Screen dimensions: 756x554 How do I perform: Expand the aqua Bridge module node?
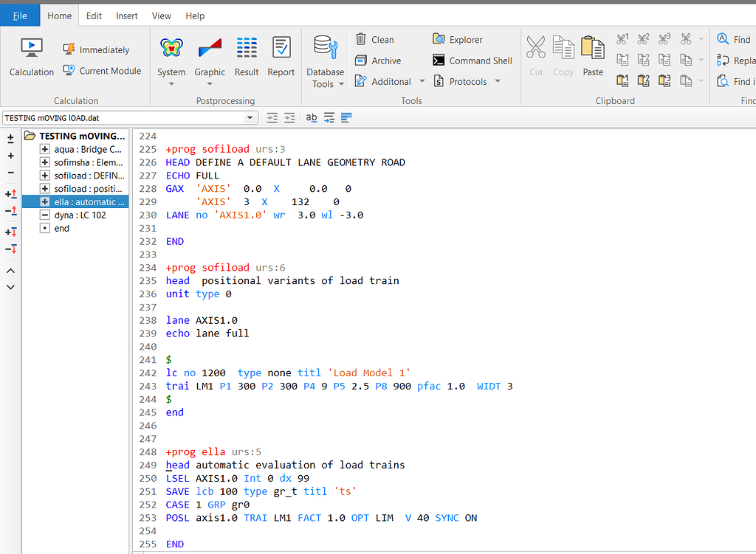[x=45, y=149]
